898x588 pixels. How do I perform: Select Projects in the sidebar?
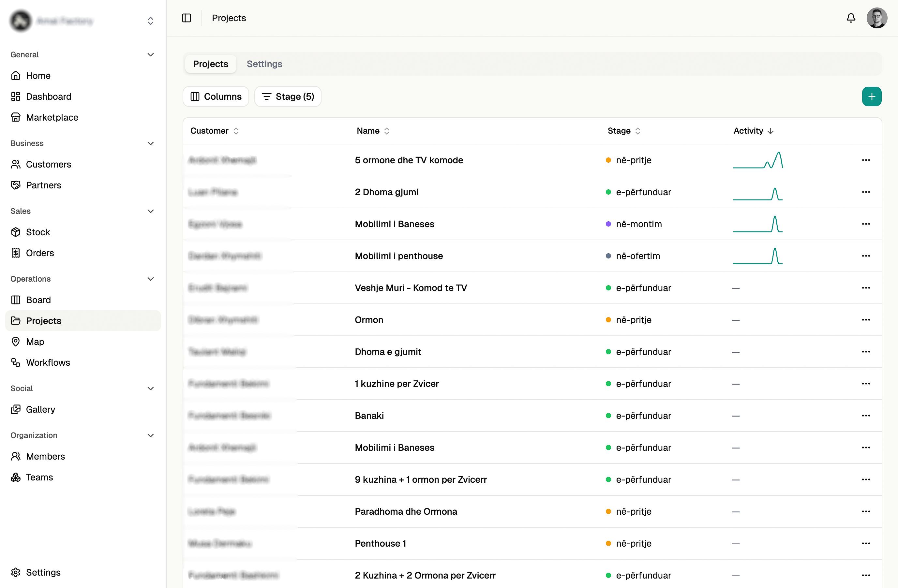tap(83, 321)
